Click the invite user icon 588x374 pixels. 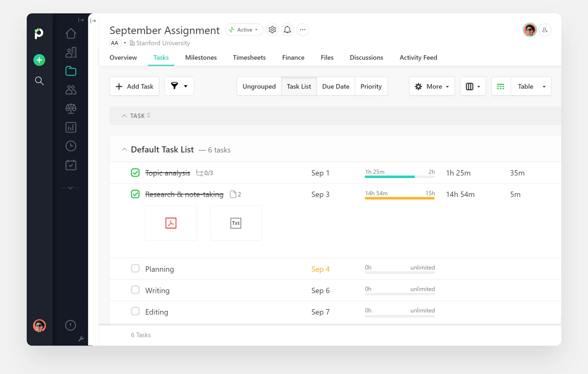pos(545,30)
